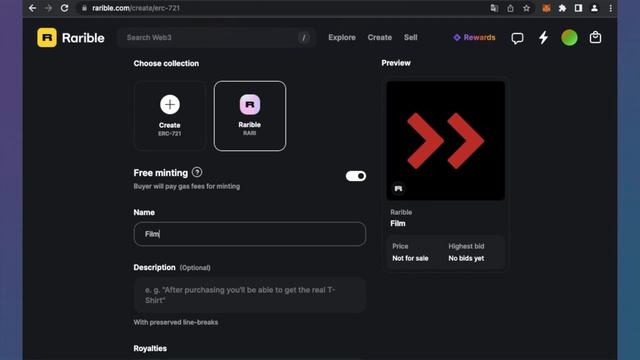
Task: Select the Rarible RARI collection card
Action: 250,116
